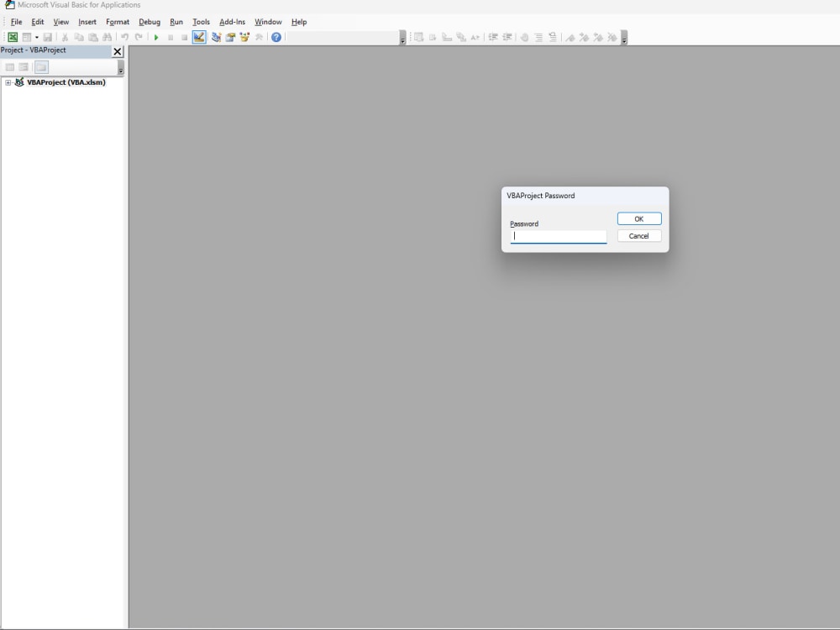Viewport: 840px width, 630px height.
Task: Open the Insert UserForm dropdown arrow
Action: coord(36,37)
